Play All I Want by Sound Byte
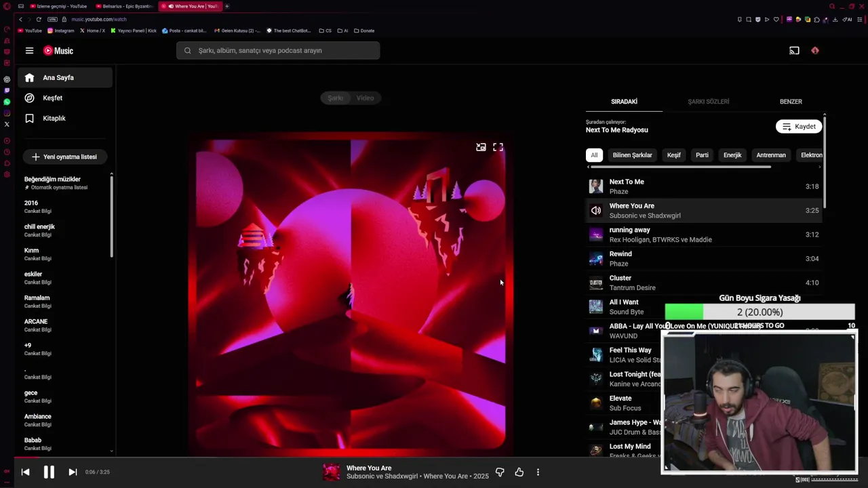Image resolution: width=868 pixels, height=488 pixels. point(704,307)
